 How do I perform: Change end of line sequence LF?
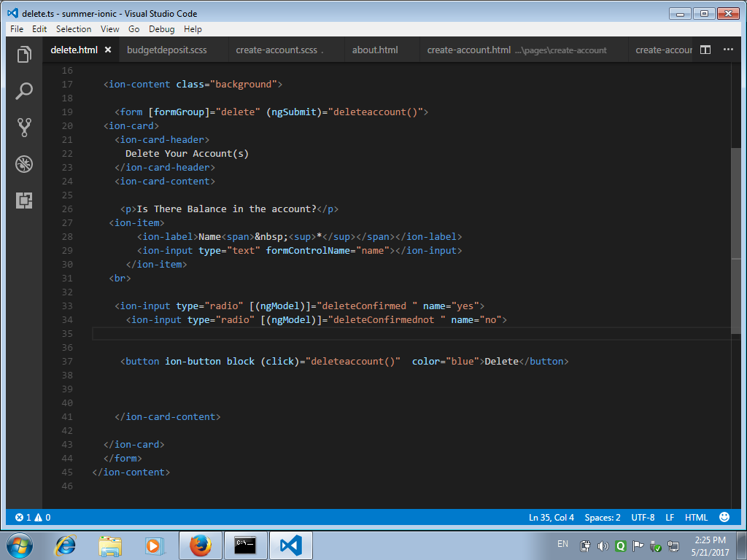click(x=670, y=517)
